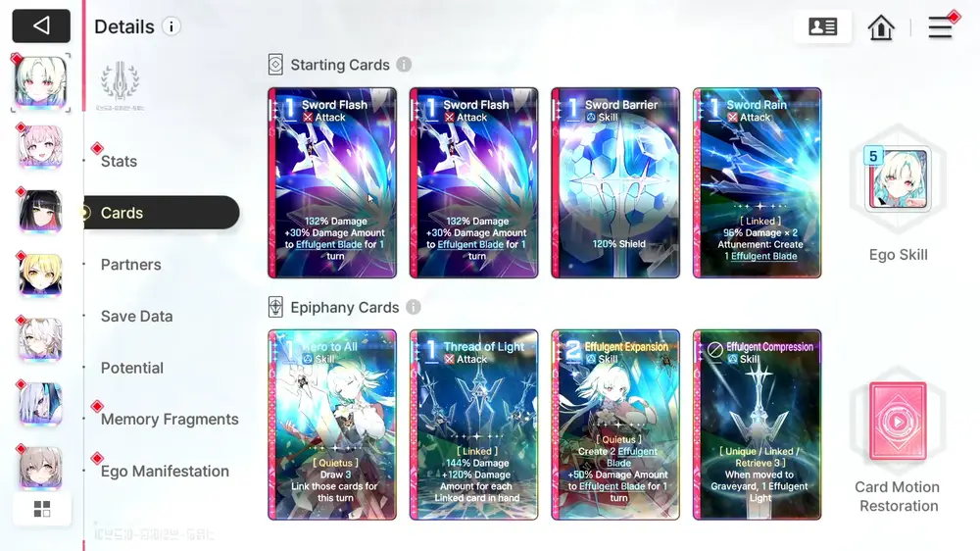View the Sword Barrier card
The width and height of the screenshot is (980, 551).
pos(615,182)
